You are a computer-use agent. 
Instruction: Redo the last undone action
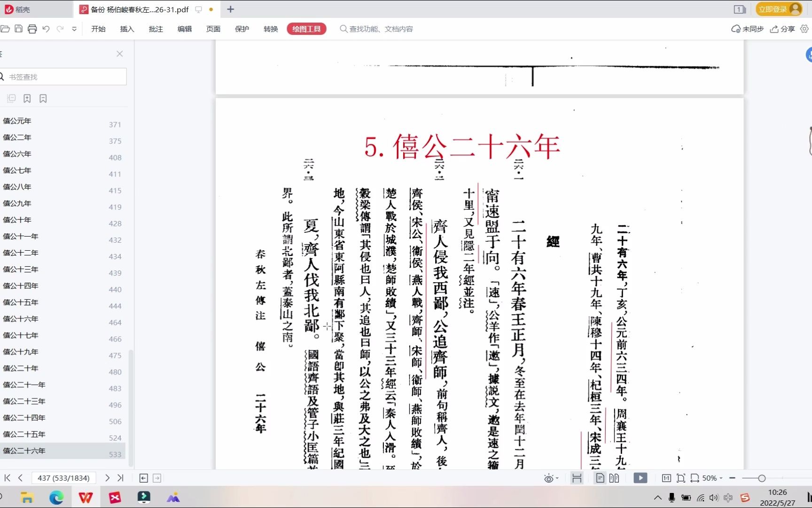(x=60, y=29)
